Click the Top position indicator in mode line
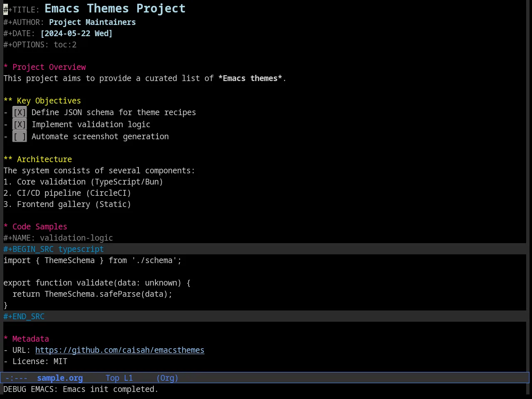This screenshot has width=532, height=399. [x=112, y=378]
